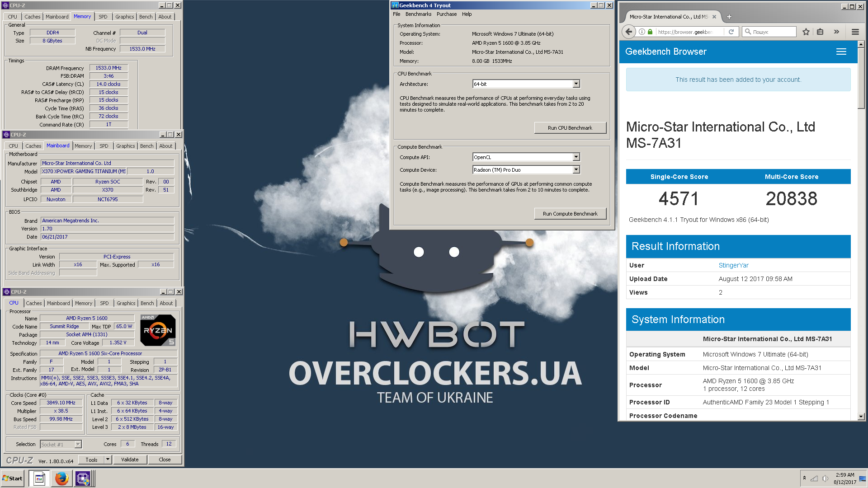
Task: Click middle CPU-Z Mainboard window title icon
Action: (x=6, y=135)
